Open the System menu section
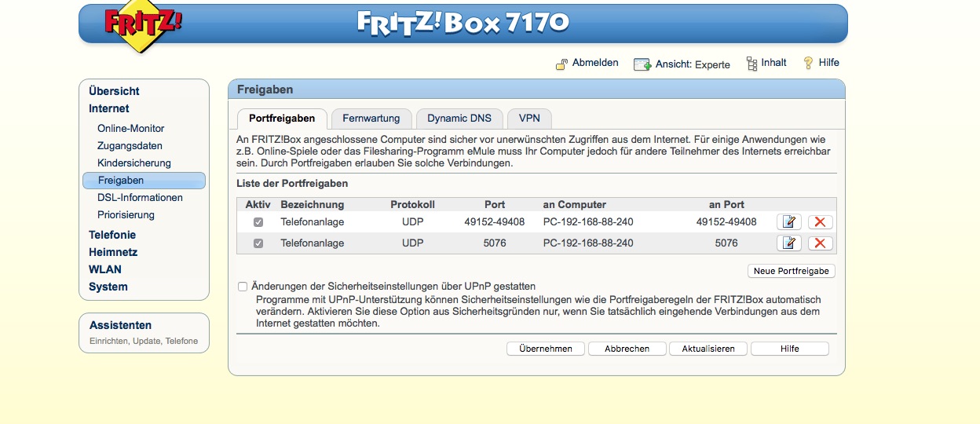Viewport: 980px width, 424px height. [108, 287]
